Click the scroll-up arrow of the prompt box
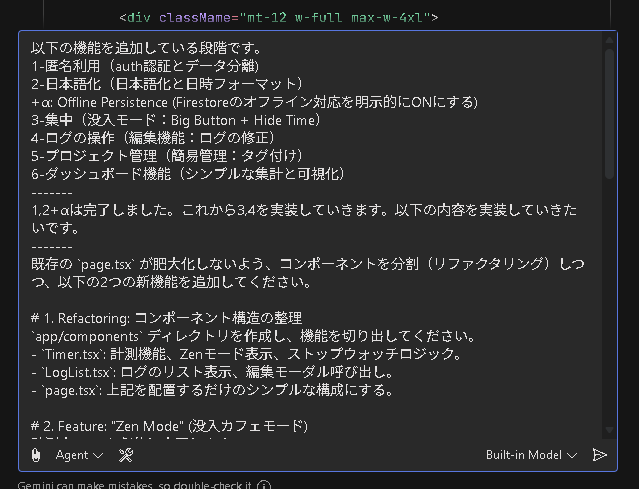 coord(609,40)
